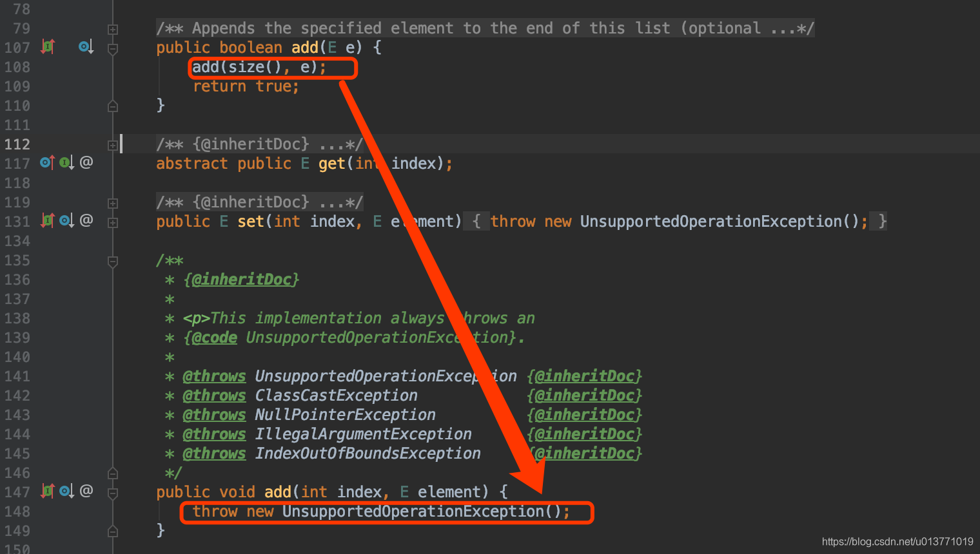
Task: Click the implements-method gutter icon on line 107
Action: coord(48,46)
